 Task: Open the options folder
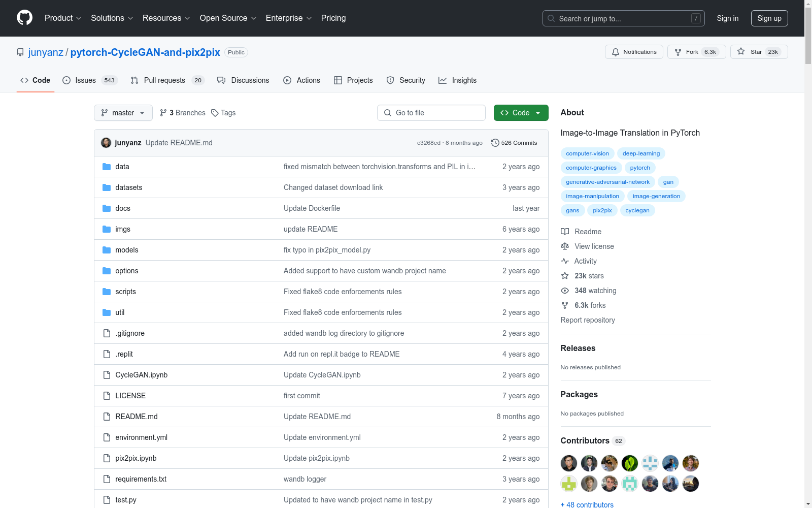click(x=127, y=271)
